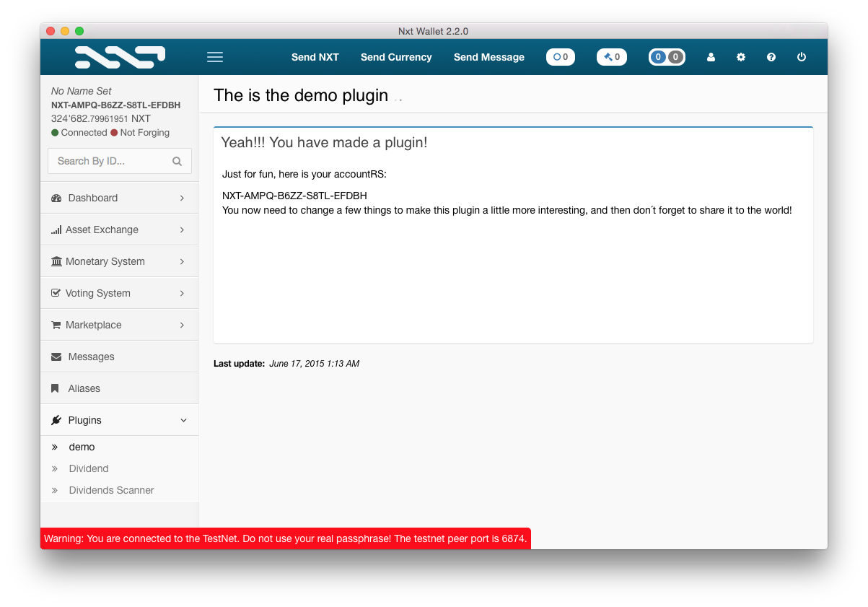The height and width of the screenshot is (607, 868).
Task: Click the Asset Exchange bars icon
Action: pos(56,230)
